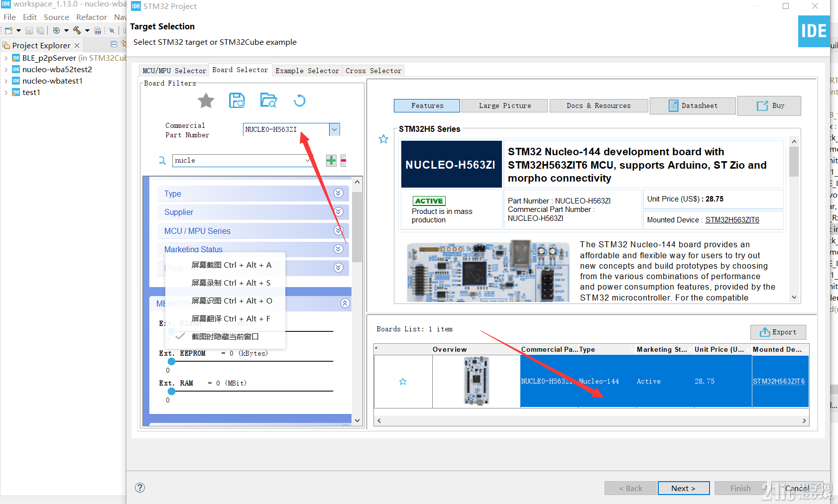
Task: Click the New project wizard icon in main toolbar
Action: pyautogui.click(x=8, y=30)
